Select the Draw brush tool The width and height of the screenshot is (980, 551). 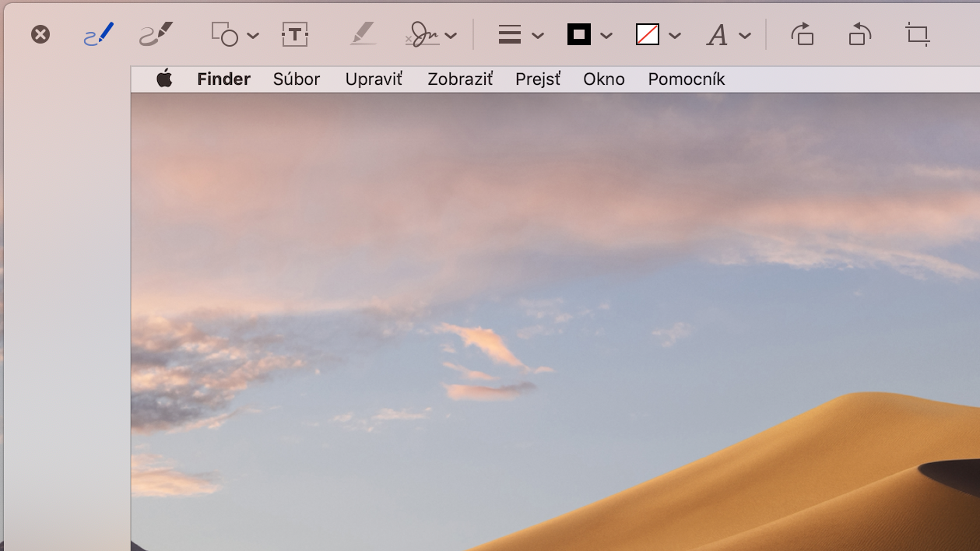point(156,34)
